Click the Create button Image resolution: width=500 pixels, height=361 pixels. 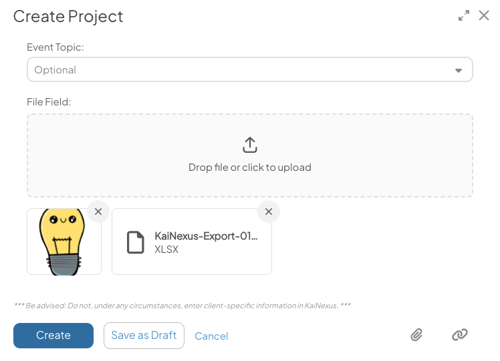tap(53, 335)
